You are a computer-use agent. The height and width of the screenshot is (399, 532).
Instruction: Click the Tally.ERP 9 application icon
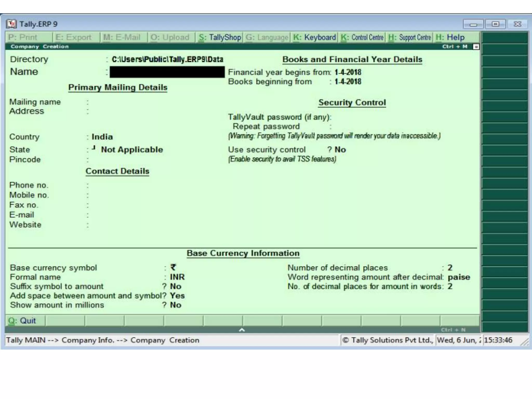pyautogui.click(x=11, y=24)
